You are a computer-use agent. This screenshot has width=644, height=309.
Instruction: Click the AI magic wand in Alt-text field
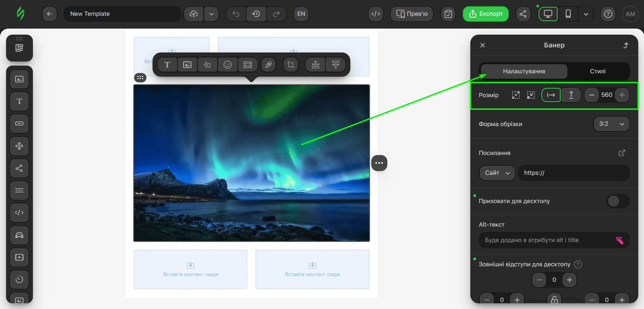(619, 240)
